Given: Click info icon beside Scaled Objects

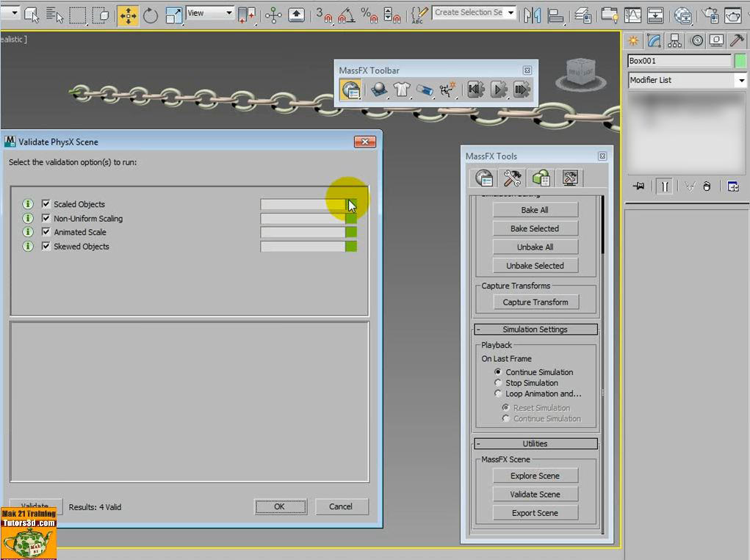Looking at the screenshot, I should pyautogui.click(x=28, y=204).
